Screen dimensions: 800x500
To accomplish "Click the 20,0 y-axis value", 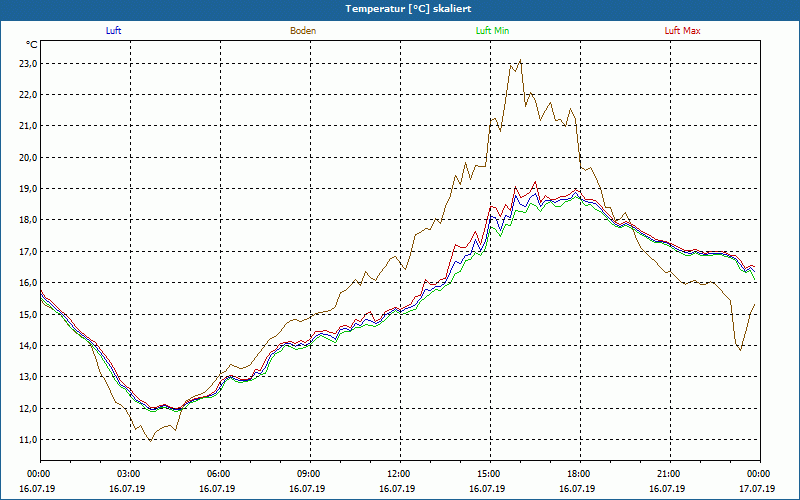I will coord(28,158).
